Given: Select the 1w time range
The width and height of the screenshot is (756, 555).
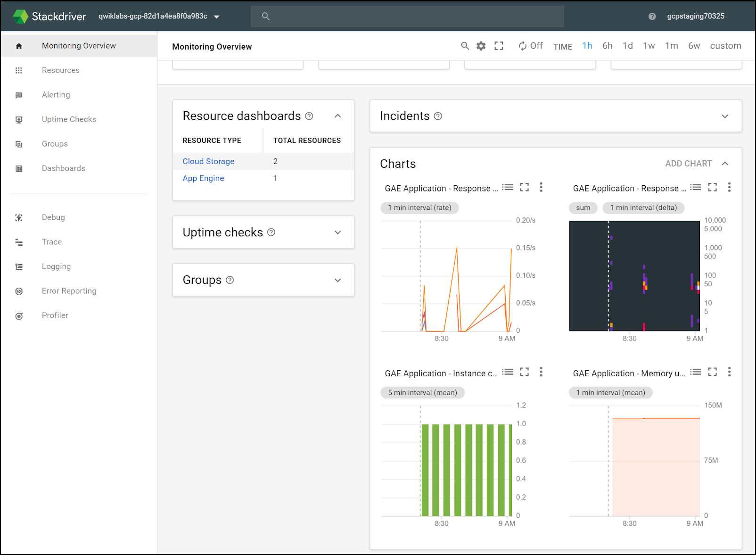Looking at the screenshot, I should pos(649,46).
